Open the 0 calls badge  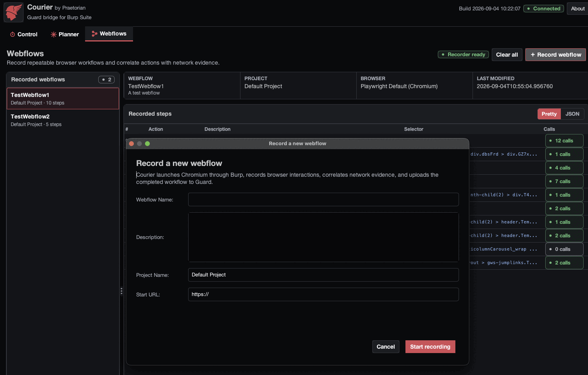[x=564, y=249]
